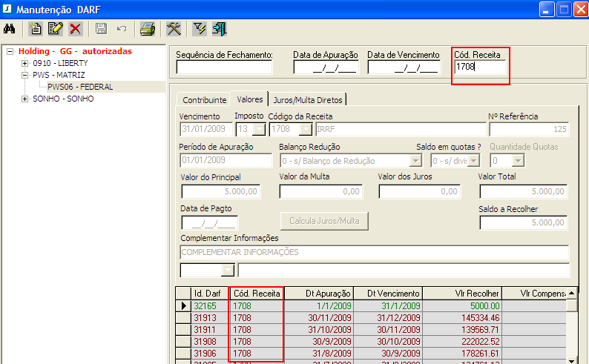Expand the 0910 - LIBERTY tree node
Viewport: 589px width, 364px height.
(x=25, y=64)
